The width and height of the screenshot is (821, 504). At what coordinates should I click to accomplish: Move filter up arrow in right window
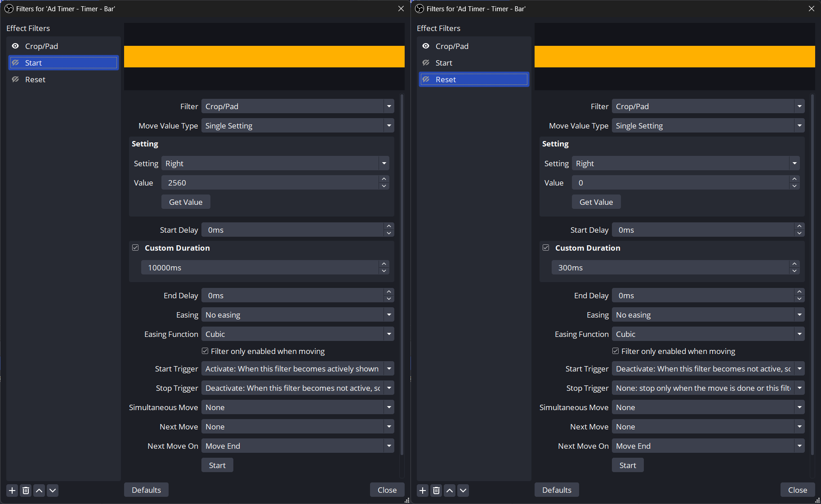450,491
